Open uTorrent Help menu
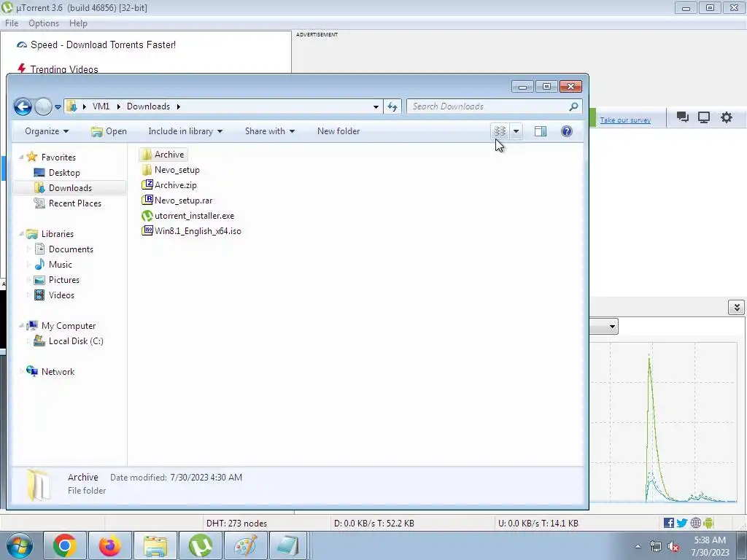 (78, 23)
